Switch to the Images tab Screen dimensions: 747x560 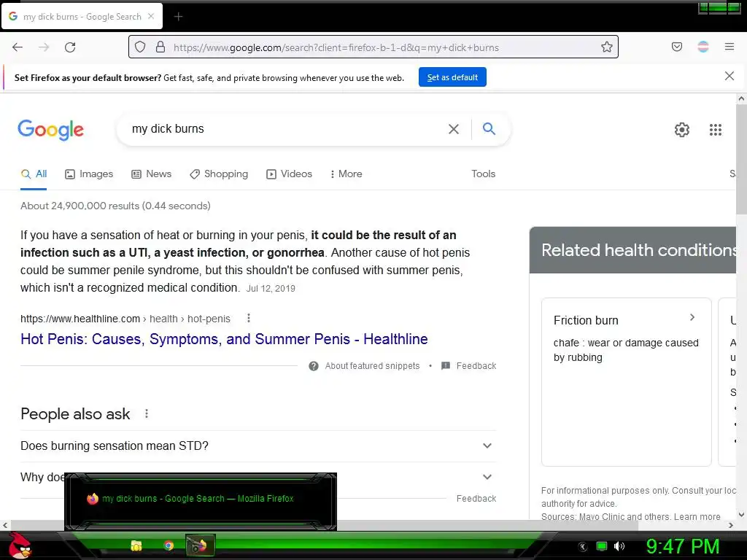[x=89, y=174]
